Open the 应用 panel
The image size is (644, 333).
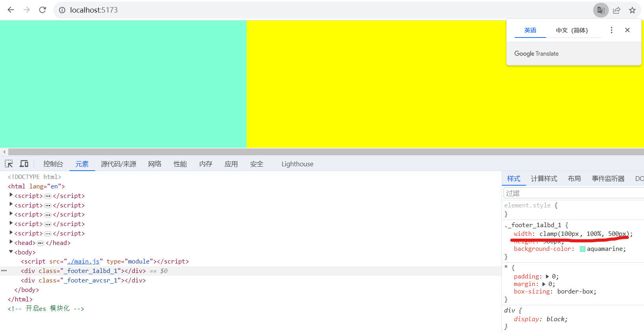pos(231,164)
